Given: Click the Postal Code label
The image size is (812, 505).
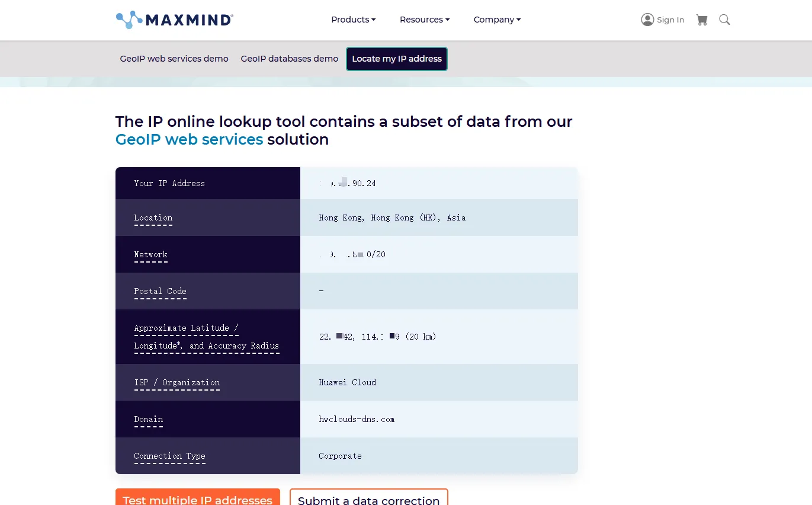Looking at the screenshot, I should coord(160,291).
